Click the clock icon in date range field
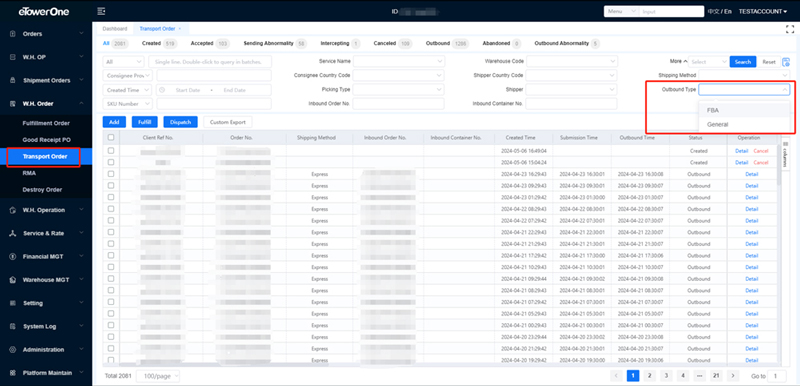This screenshot has width=800, height=386. (162, 90)
